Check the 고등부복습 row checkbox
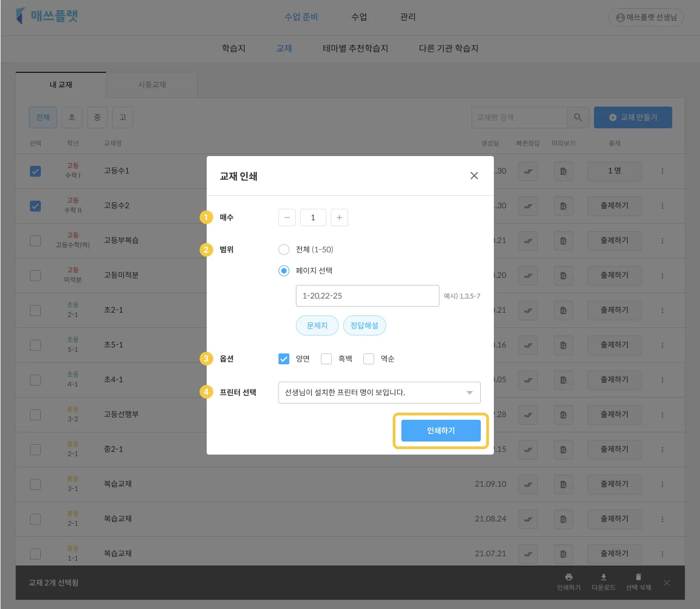Viewport: 700px width, 609px height. [35, 241]
